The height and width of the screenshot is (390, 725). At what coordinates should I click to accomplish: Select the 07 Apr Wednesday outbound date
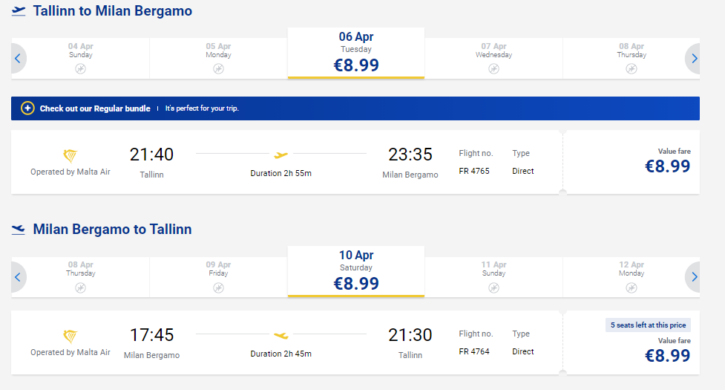pyautogui.click(x=493, y=58)
